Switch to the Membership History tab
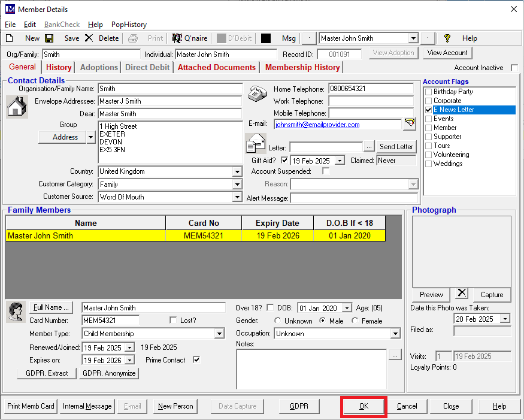The height and width of the screenshot is (420, 524). point(302,68)
